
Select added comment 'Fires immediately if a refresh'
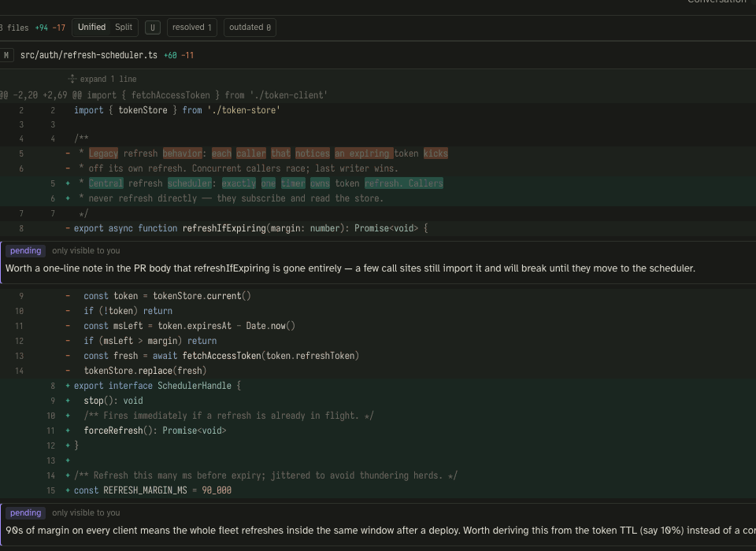click(378, 415)
